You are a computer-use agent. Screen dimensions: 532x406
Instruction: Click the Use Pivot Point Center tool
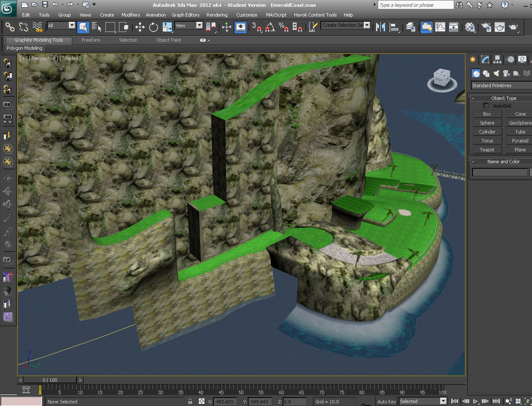211,27
